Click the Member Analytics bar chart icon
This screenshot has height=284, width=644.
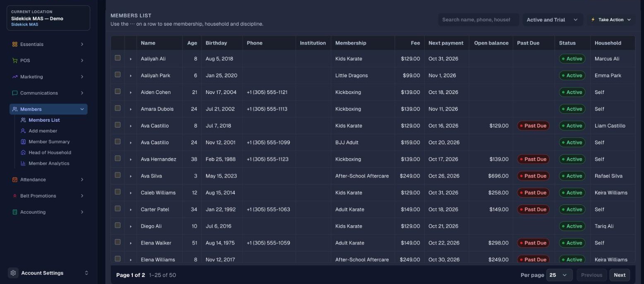23,163
